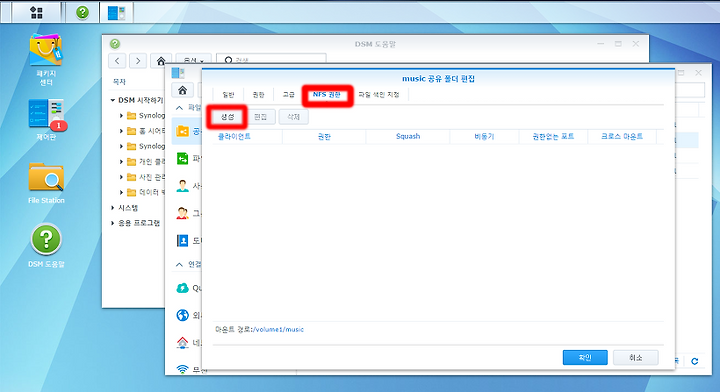Select the Network house icon in sidebar

pos(183,342)
